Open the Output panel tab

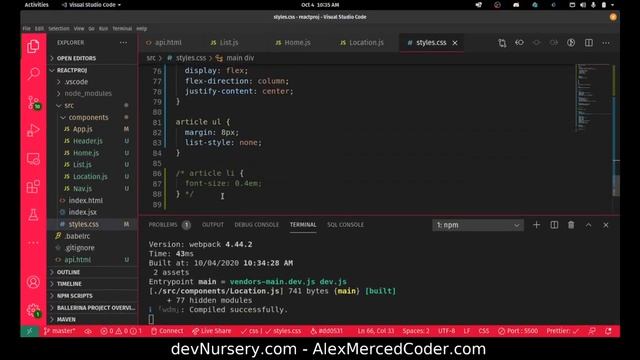[213, 225]
